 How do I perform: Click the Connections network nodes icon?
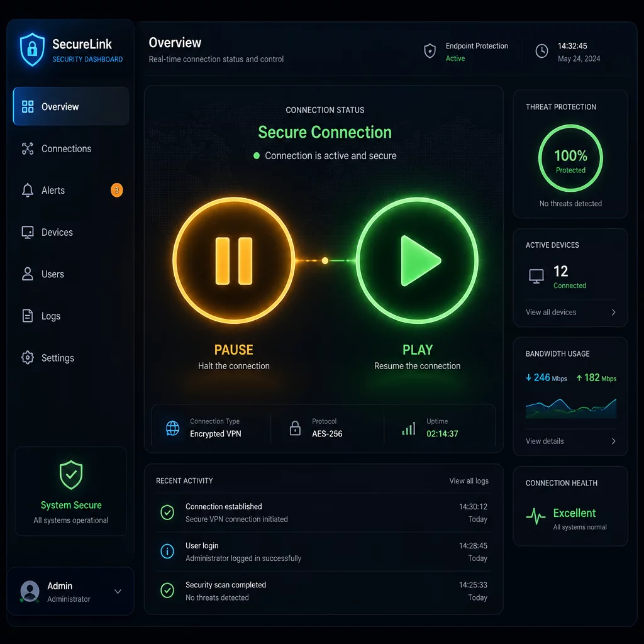(x=28, y=148)
